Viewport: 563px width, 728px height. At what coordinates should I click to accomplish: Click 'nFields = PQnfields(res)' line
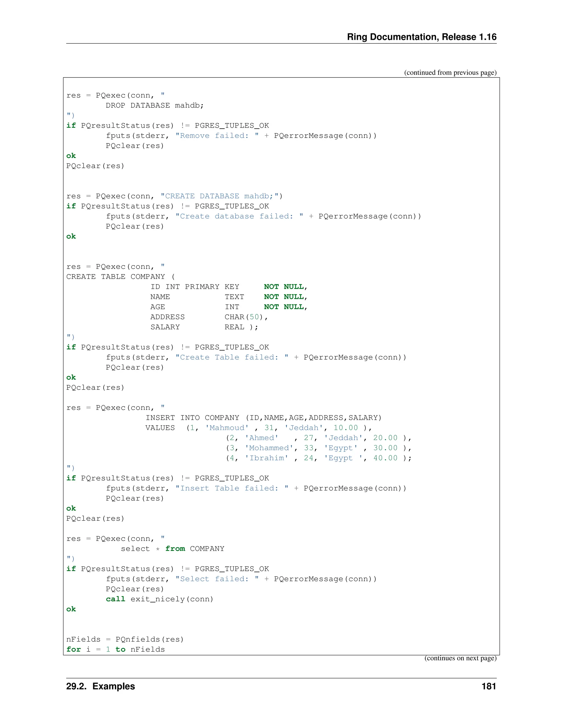(125, 639)
